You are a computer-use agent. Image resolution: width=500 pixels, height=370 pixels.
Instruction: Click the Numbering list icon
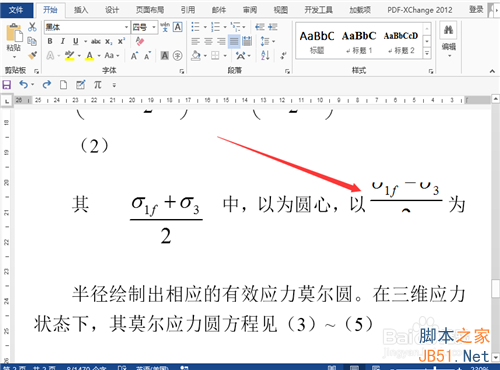pyautogui.click(x=216, y=27)
